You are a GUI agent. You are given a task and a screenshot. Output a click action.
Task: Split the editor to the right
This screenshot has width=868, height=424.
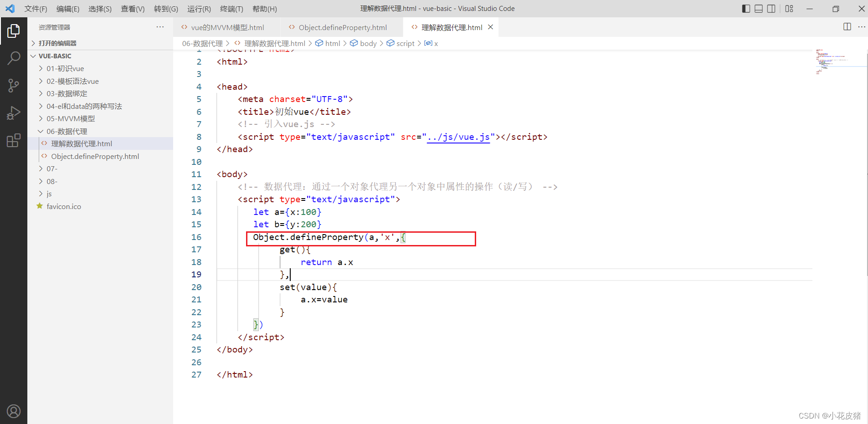point(847,27)
